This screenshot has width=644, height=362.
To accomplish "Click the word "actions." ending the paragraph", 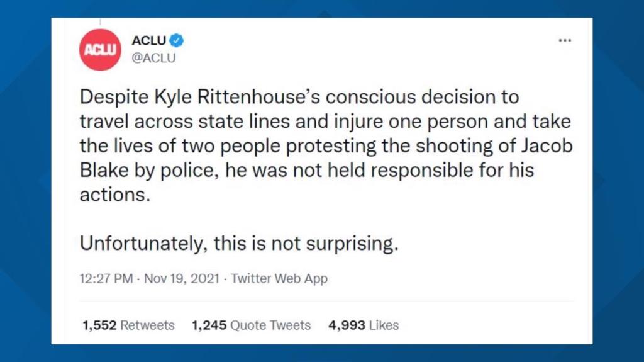I will pos(116,194).
